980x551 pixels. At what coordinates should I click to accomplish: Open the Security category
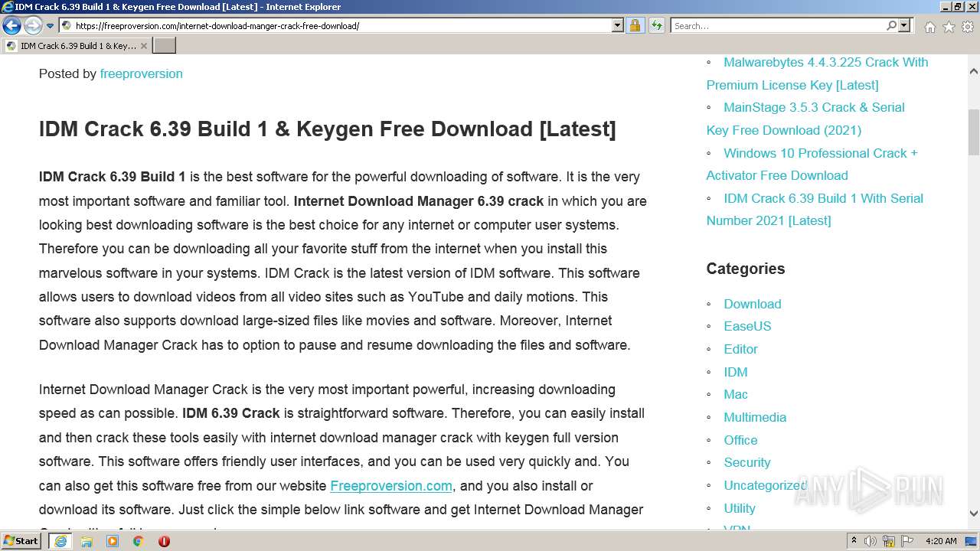747,462
